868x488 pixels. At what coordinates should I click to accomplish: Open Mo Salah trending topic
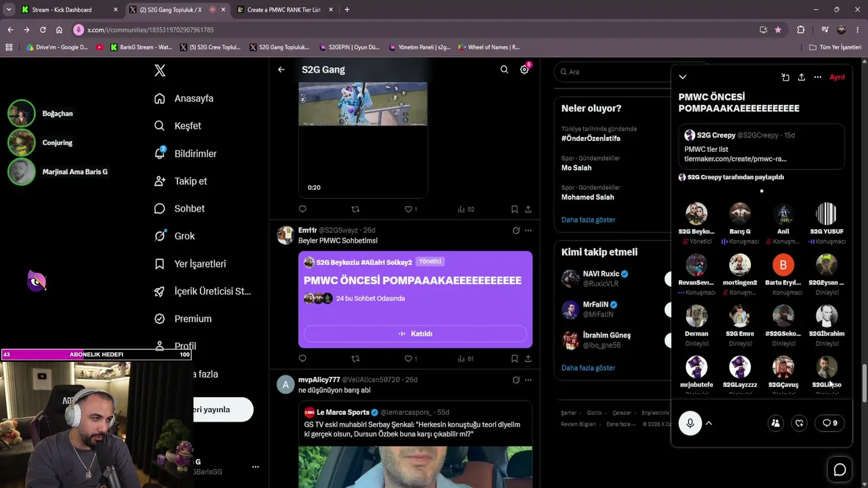[576, 168]
